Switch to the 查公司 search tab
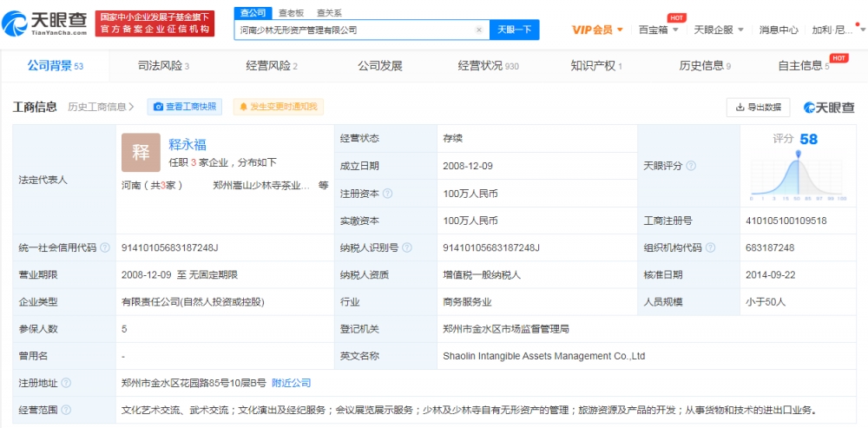The width and height of the screenshot is (868, 428). click(253, 13)
